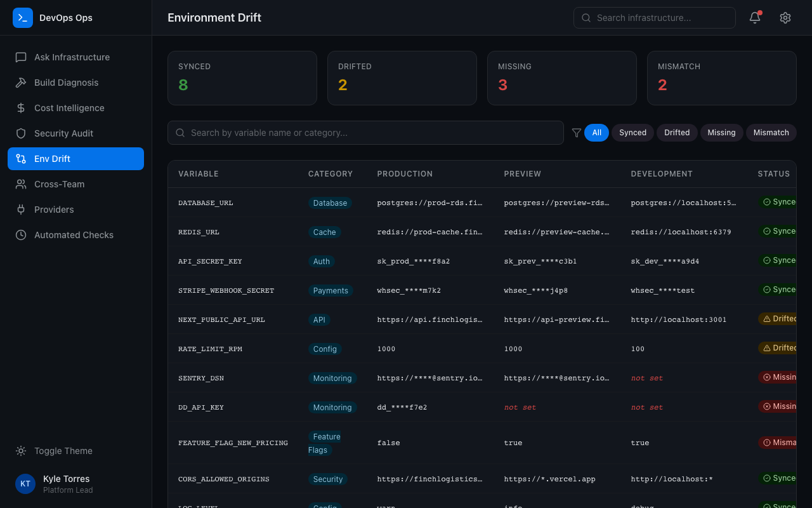Viewport: 812px width, 508px height.
Task: Open Automated Checks clock icon
Action: click(21, 235)
